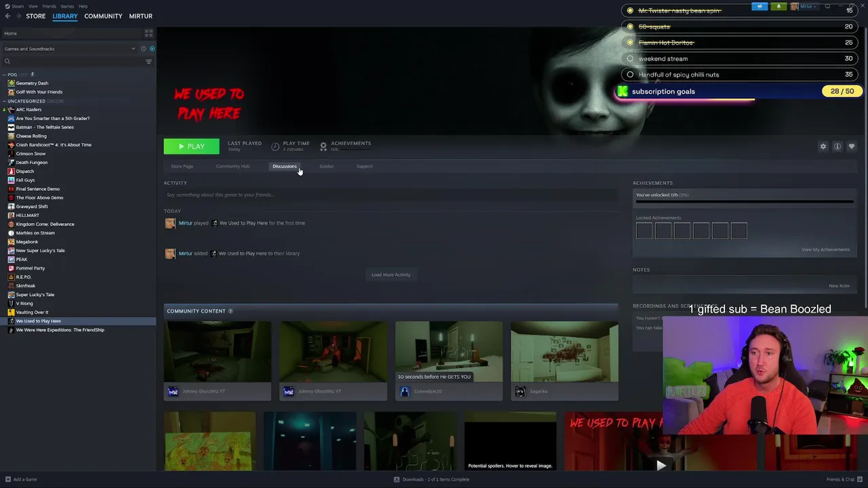The width and height of the screenshot is (868, 488).
Task: Click the Mirtur avatar beside played activity
Action: click(x=170, y=223)
